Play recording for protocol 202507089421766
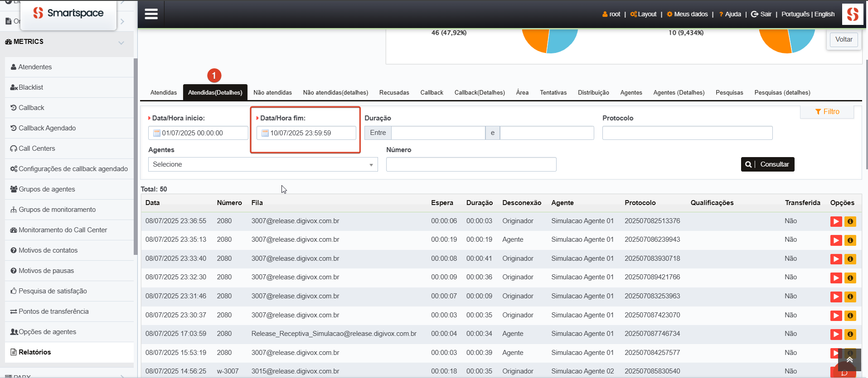868x378 pixels. (836, 278)
